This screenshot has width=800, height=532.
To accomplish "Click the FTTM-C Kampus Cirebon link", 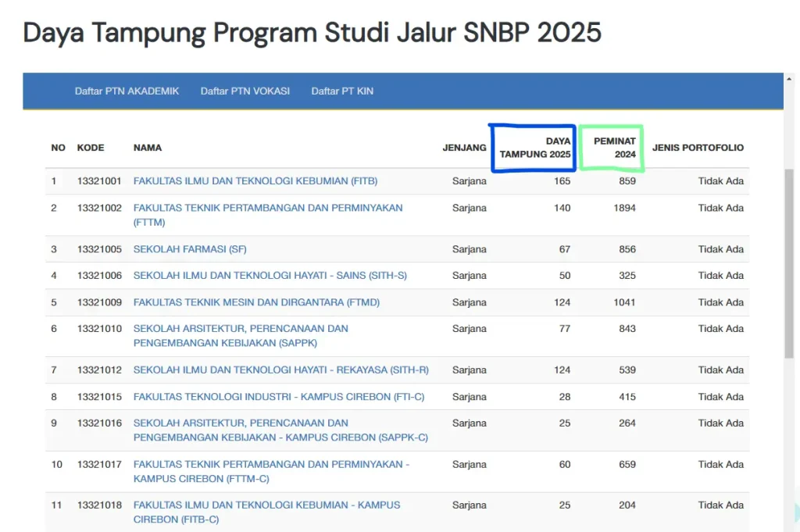I will tap(271, 465).
